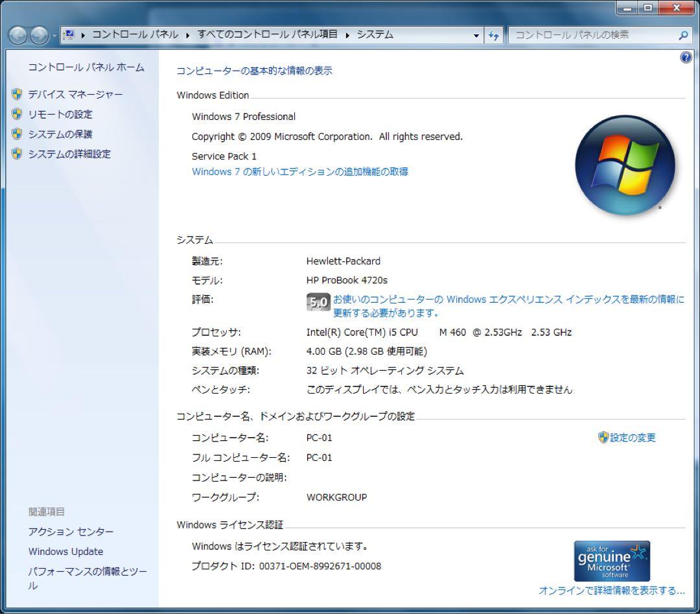Click 設定の変更 link
Screen dimensions: 700x614
[633, 438]
